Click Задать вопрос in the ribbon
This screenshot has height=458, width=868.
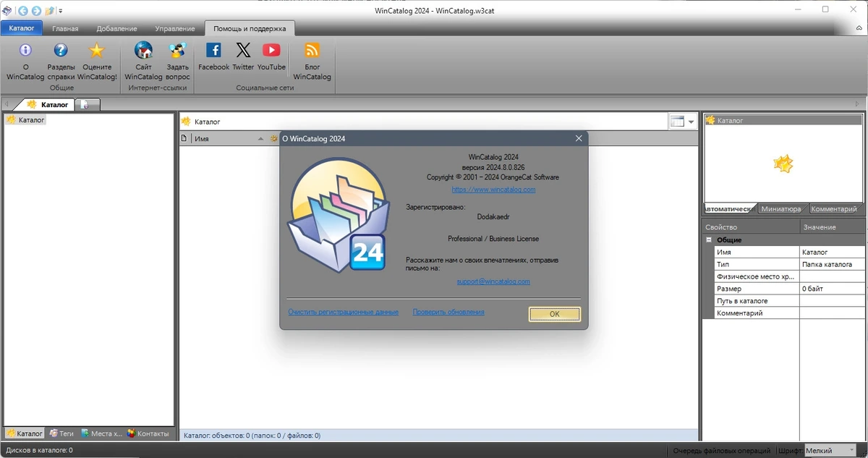[x=178, y=61]
